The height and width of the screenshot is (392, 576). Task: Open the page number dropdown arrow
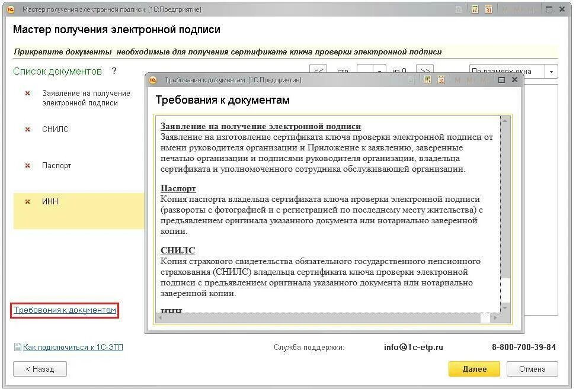(x=379, y=71)
